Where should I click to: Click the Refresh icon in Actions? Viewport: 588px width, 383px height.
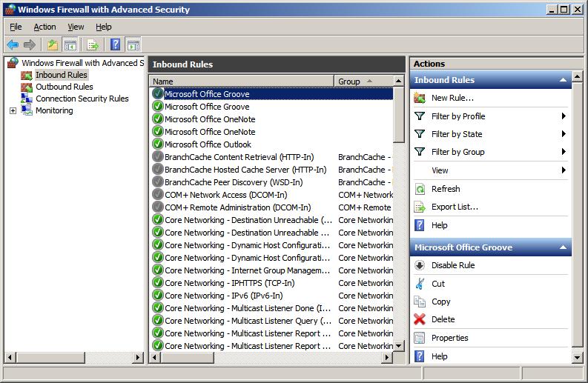coord(420,189)
